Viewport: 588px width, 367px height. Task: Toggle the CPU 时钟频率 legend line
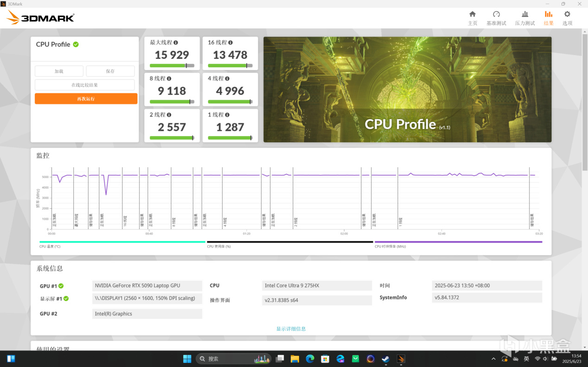pos(458,242)
